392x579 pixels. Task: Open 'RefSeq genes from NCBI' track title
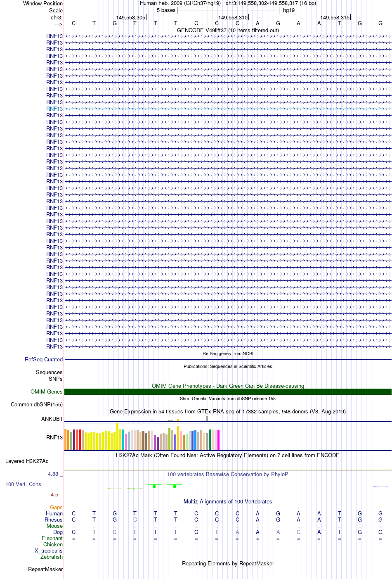click(228, 354)
